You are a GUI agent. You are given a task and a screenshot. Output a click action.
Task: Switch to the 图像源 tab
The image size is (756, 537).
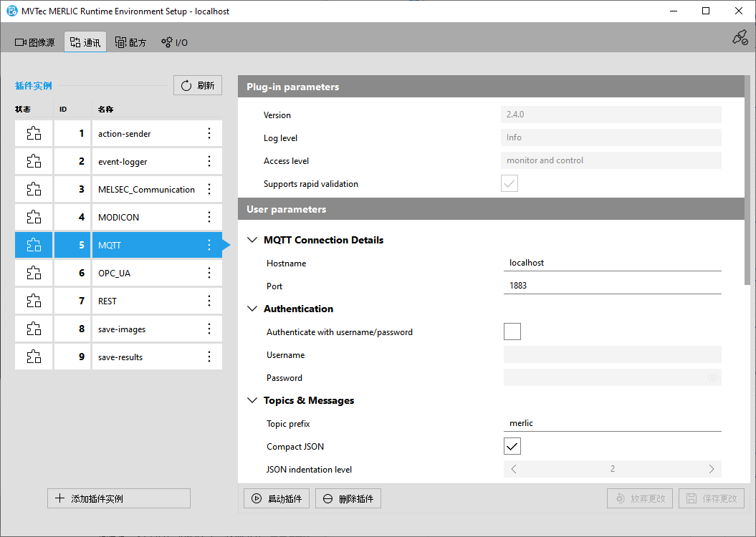click(35, 42)
